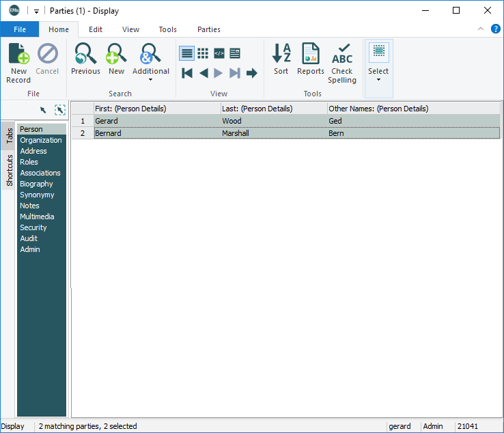
Task: Jump to the first record arrow
Action: (187, 73)
